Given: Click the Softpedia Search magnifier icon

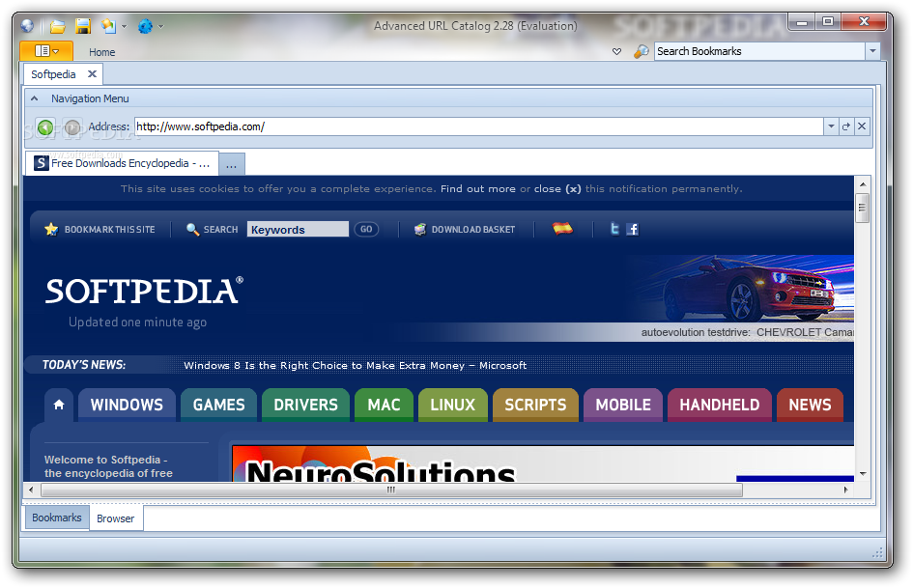Looking at the screenshot, I should 192,230.
